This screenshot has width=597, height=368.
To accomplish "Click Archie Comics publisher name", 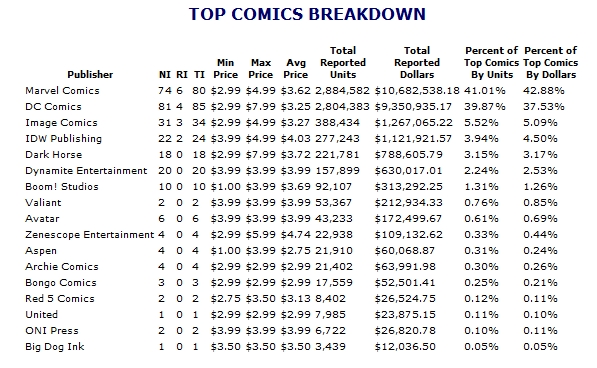I will (62, 266).
